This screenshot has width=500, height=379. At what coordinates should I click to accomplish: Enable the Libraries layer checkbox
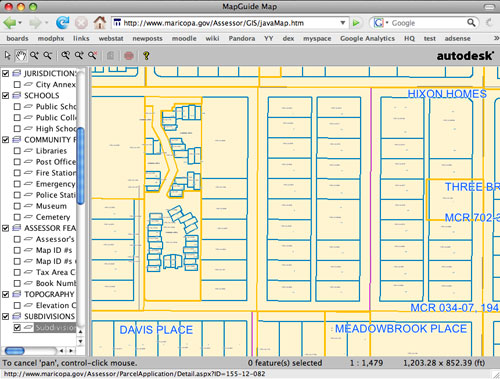[17, 151]
